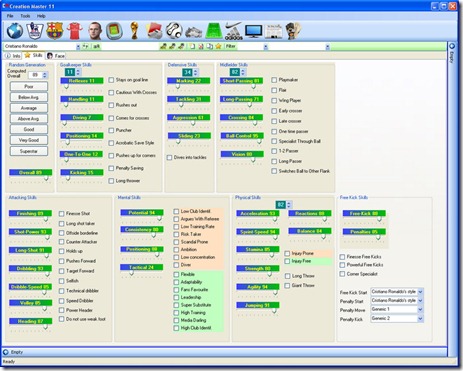This screenshot has width=463, height=371.
Task: Click the gold star toolbar icon
Action: (218, 46)
